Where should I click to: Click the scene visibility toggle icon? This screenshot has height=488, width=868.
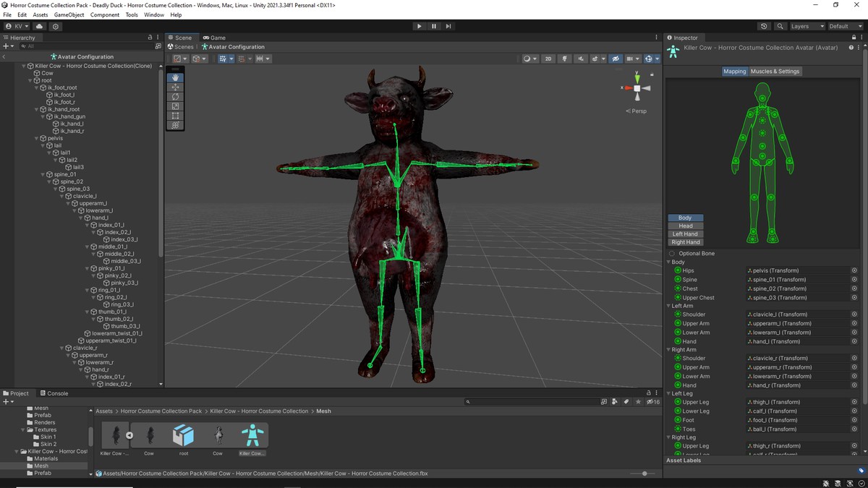point(616,59)
